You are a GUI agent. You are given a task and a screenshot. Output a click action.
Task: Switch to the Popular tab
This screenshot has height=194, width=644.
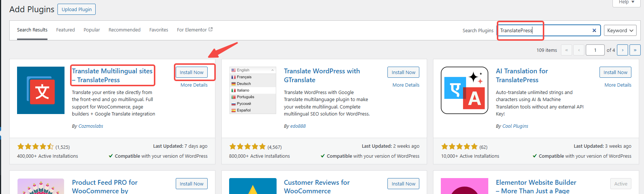click(x=92, y=30)
